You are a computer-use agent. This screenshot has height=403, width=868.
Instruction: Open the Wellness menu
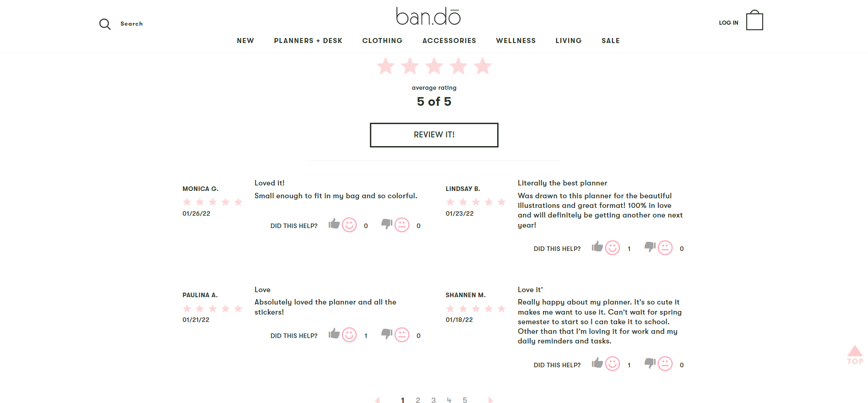515,41
